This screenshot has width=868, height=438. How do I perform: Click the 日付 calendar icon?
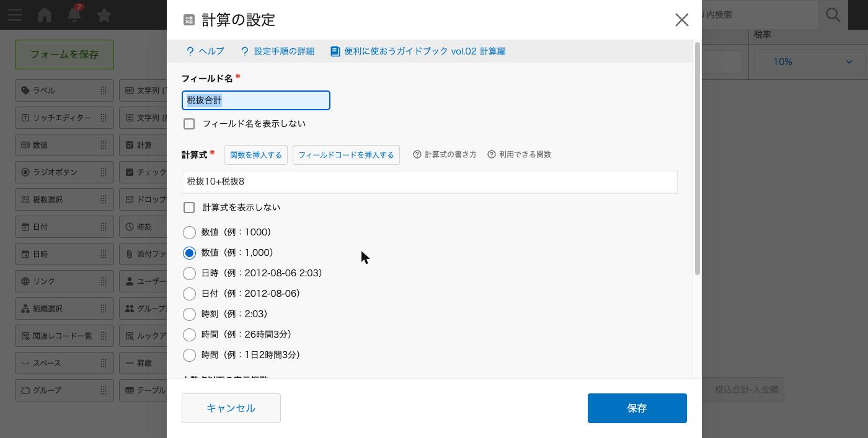[25, 227]
